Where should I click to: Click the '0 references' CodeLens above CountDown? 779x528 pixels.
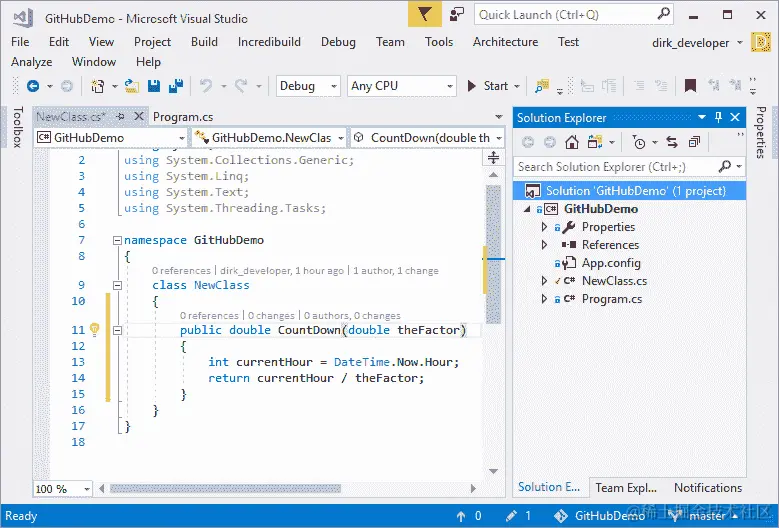pyautogui.click(x=209, y=316)
